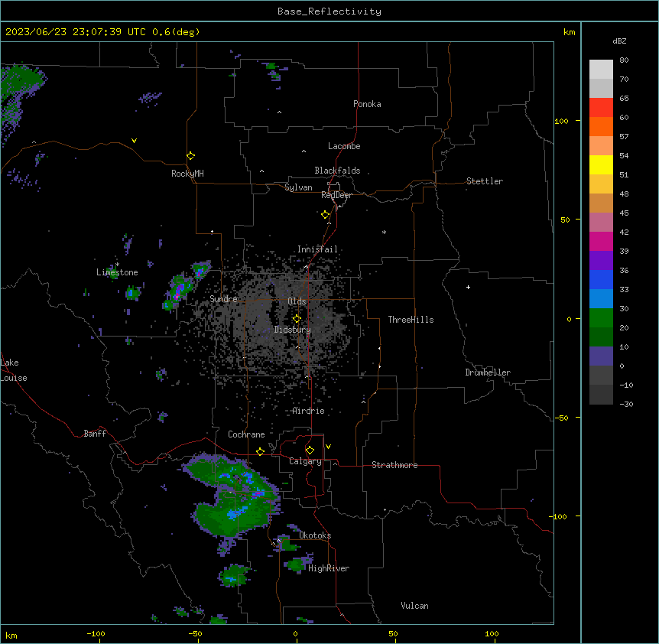Click the Base_Reflectivity title
Screen dimensions: 659x644
click(x=329, y=11)
